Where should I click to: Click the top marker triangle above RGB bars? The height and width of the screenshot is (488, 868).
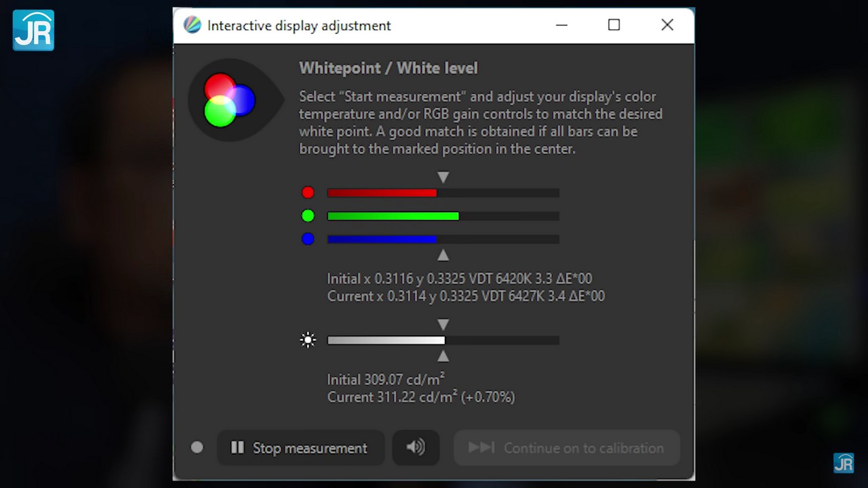pos(443,178)
